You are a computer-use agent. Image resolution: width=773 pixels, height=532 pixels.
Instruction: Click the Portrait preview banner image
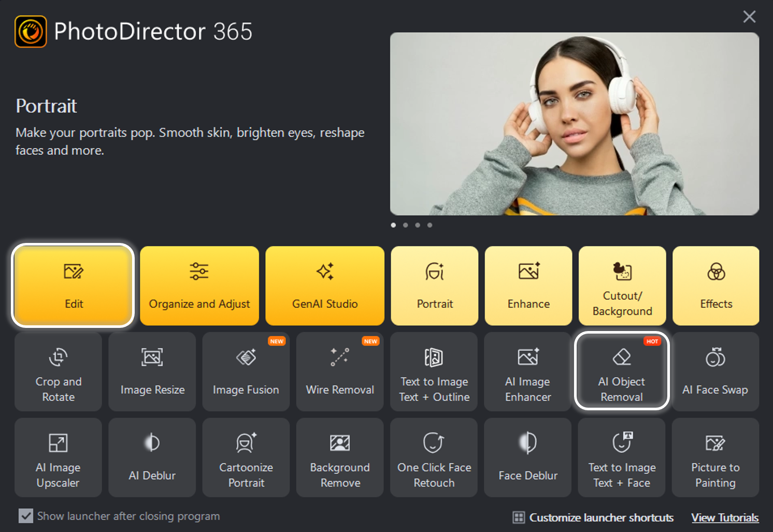click(x=575, y=124)
